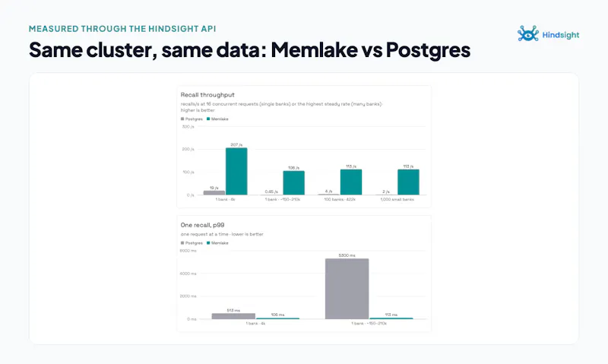Select the 106 /s Memlake throughput bar

coord(293,183)
